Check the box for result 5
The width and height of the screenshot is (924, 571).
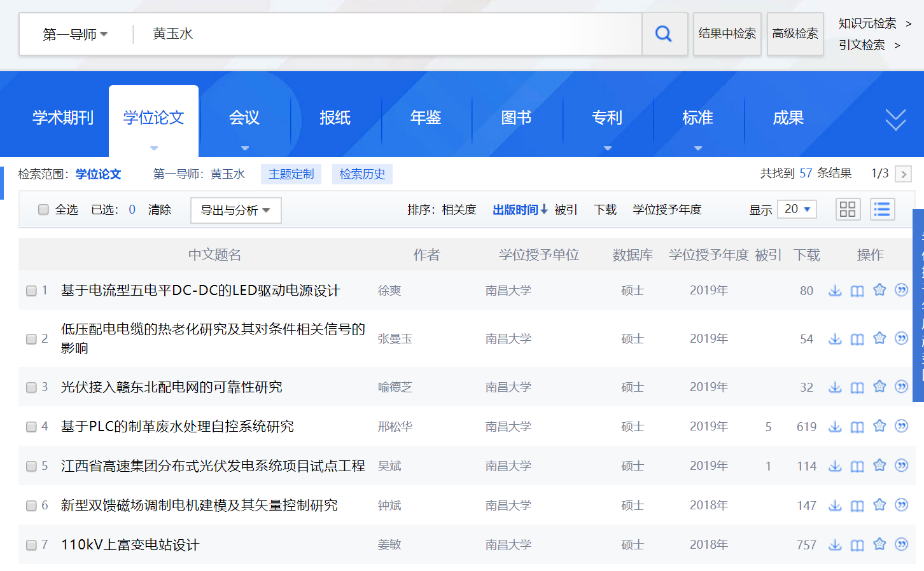31,466
